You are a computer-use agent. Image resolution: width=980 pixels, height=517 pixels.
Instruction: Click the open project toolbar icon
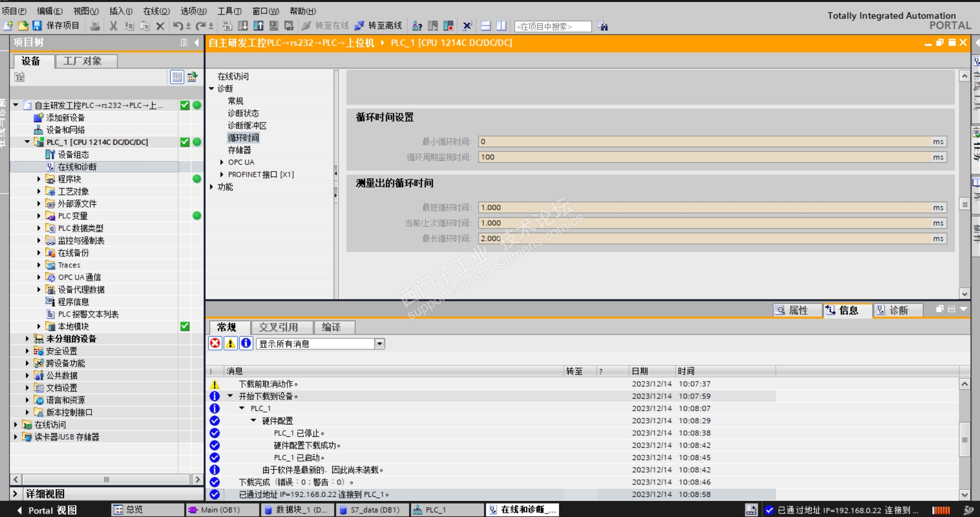pyautogui.click(x=23, y=25)
